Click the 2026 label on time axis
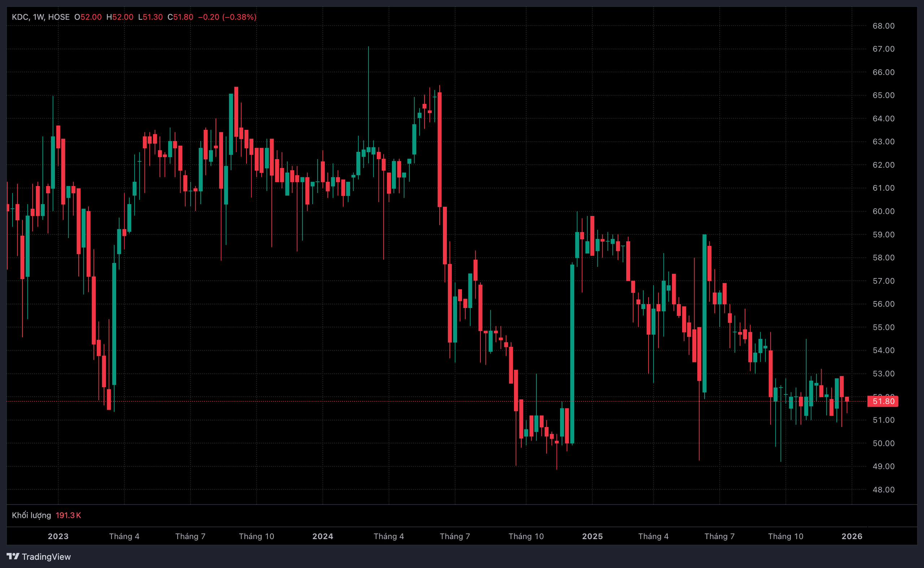The image size is (924, 568). tap(851, 536)
